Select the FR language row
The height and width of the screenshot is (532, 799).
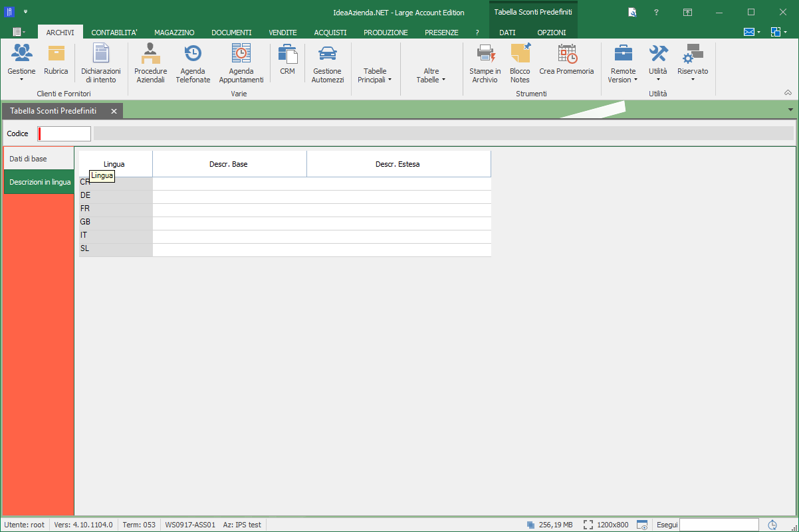[x=285, y=210]
